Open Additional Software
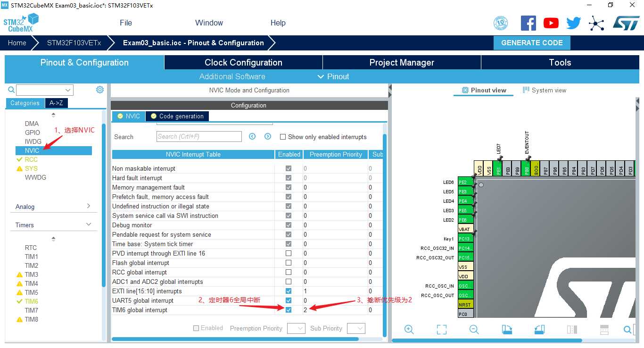The image size is (644, 348). [x=232, y=76]
